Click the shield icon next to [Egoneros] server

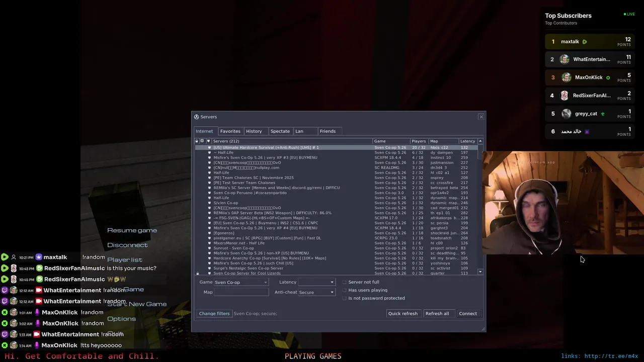tap(209, 233)
